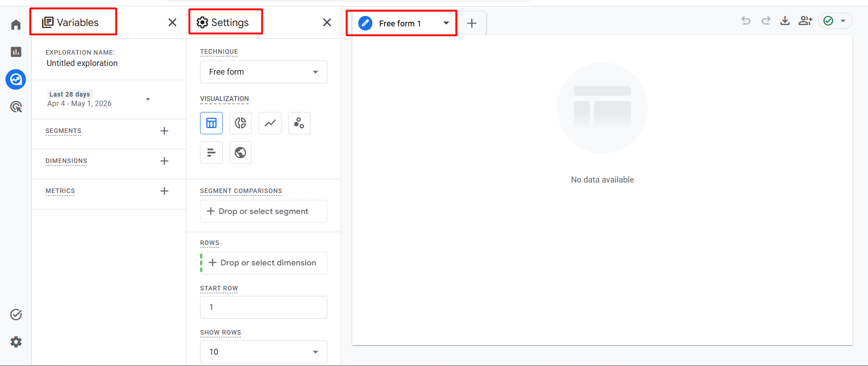Click the ROWS label

click(x=210, y=243)
